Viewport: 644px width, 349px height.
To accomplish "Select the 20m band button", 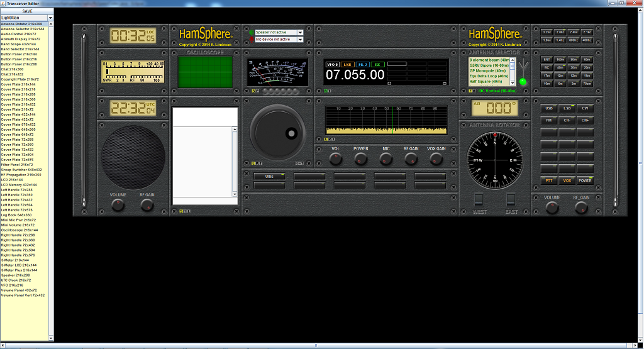I will click(587, 67).
